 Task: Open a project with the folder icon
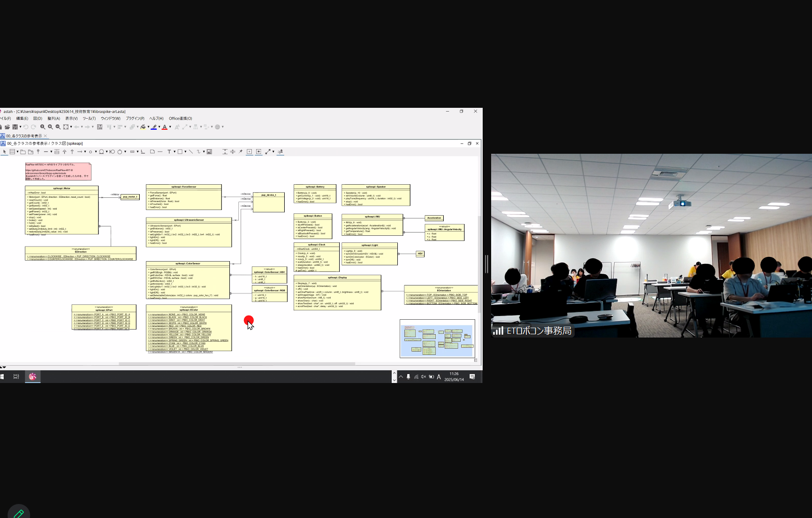point(7,127)
